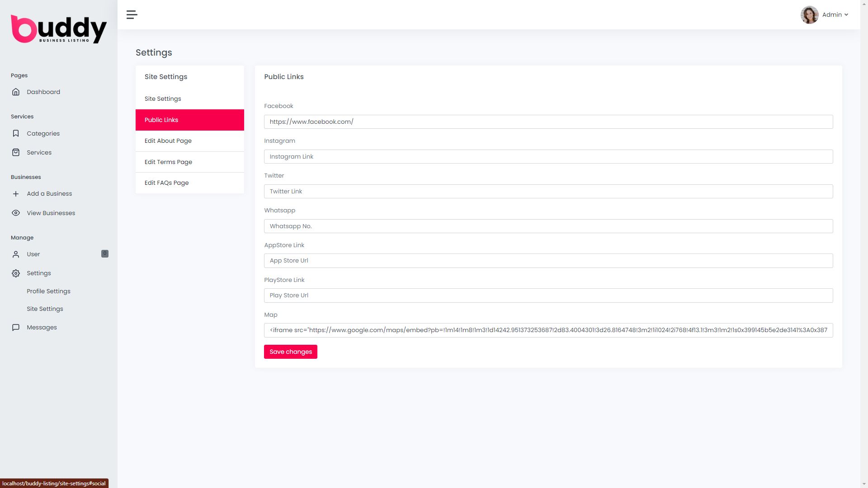Open the Admin dropdown chevron
Screen dimensions: 868x488
coord(846,15)
